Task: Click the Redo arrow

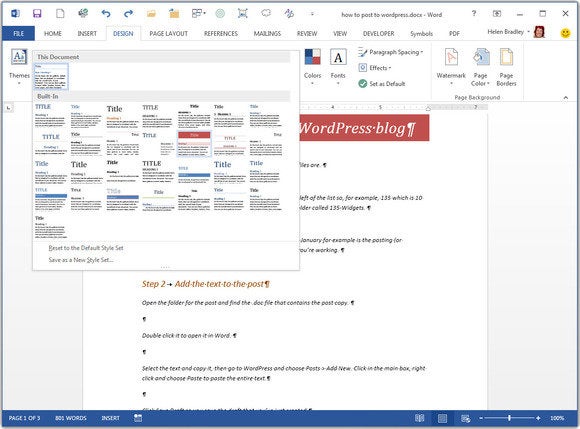Action: 128,14
